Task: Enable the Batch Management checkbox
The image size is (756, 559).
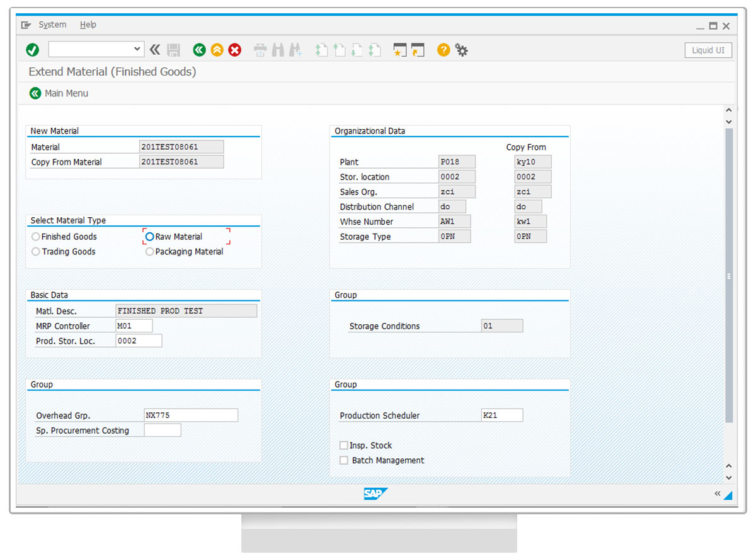Action: (x=344, y=461)
